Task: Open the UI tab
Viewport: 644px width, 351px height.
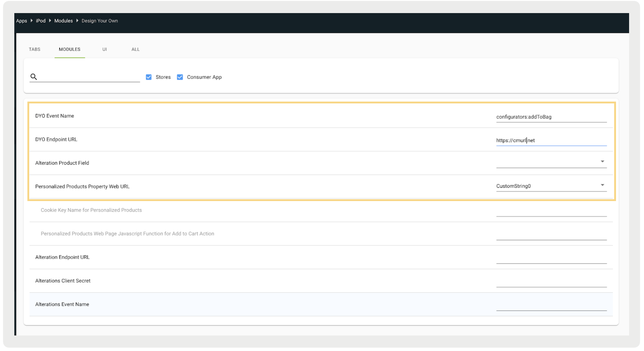Action: (105, 49)
